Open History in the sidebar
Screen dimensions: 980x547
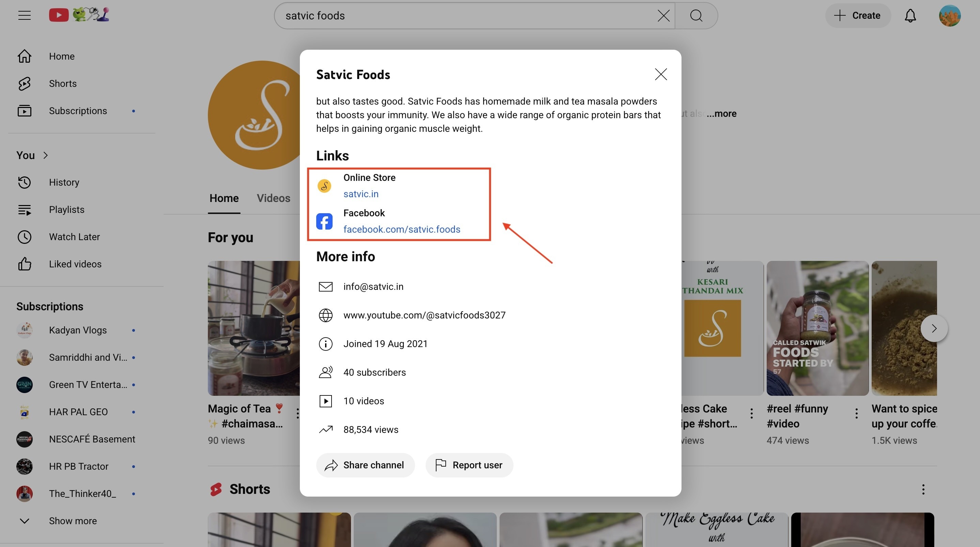tap(81, 183)
